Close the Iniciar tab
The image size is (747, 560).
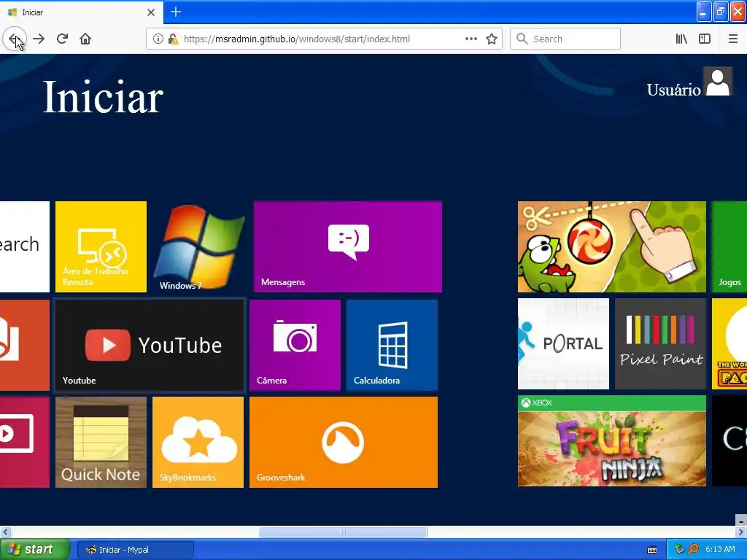click(x=151, y=12)
